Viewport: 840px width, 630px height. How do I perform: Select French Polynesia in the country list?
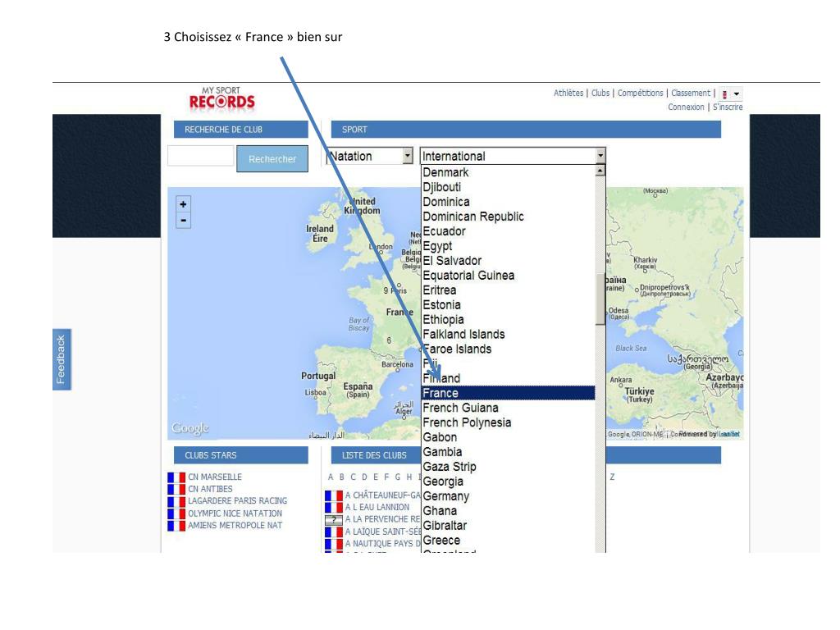tap(508, 422)
